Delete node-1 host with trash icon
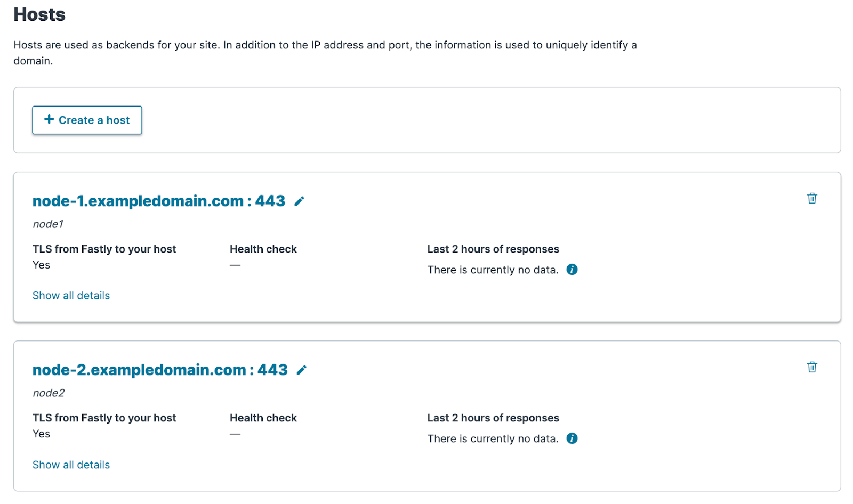 coord(811,198)
